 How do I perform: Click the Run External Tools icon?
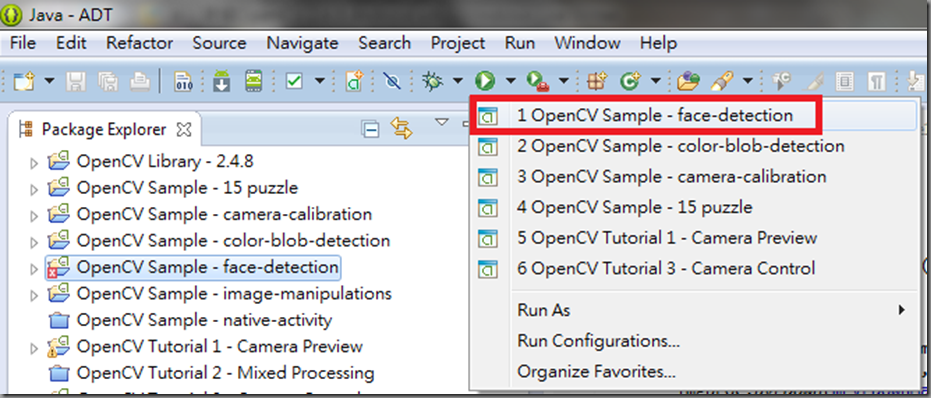tap(538, 81)
